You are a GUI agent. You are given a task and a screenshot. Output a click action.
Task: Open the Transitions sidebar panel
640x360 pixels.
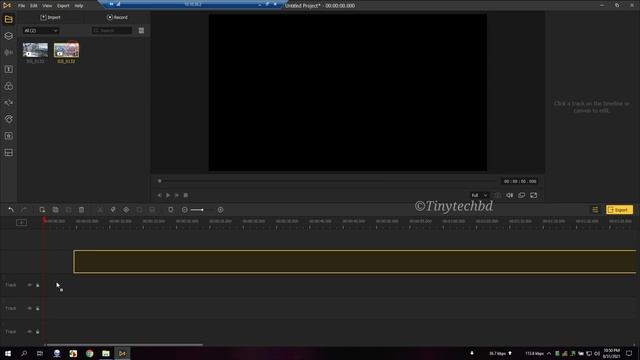[9, 103]
